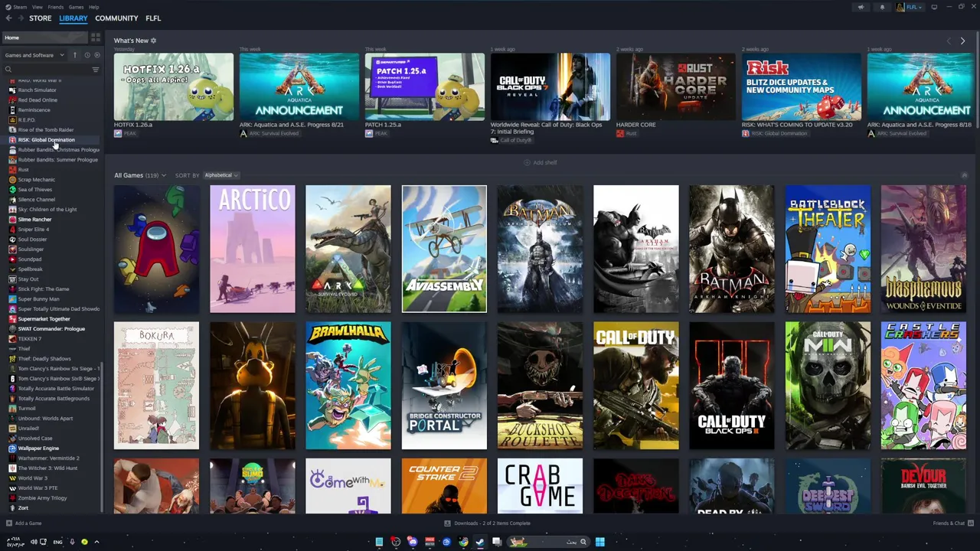Image resolution: width=980 pixels, height=551 pixels.
Task: Go back with the navigation left arrow
Action: [9, 18]
